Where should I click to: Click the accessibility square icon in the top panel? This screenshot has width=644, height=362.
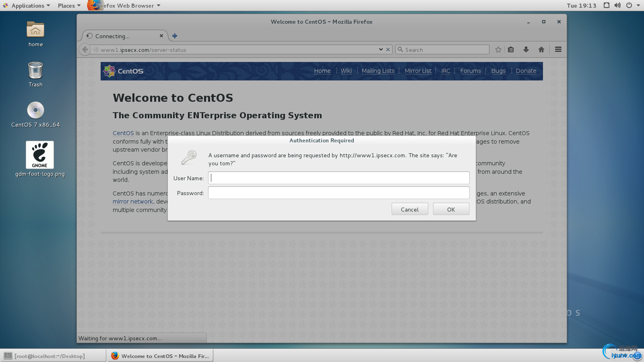(x=607, y=5)
